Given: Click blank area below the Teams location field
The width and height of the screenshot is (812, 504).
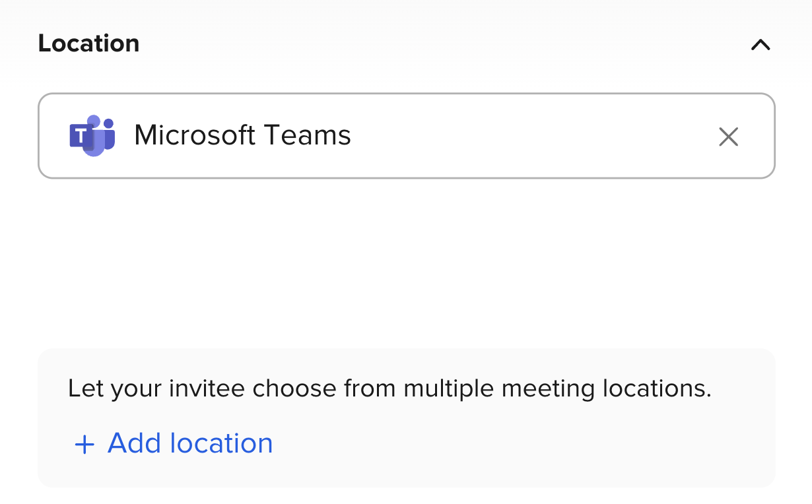Looking at the screenshot, I should pos(406,264).
